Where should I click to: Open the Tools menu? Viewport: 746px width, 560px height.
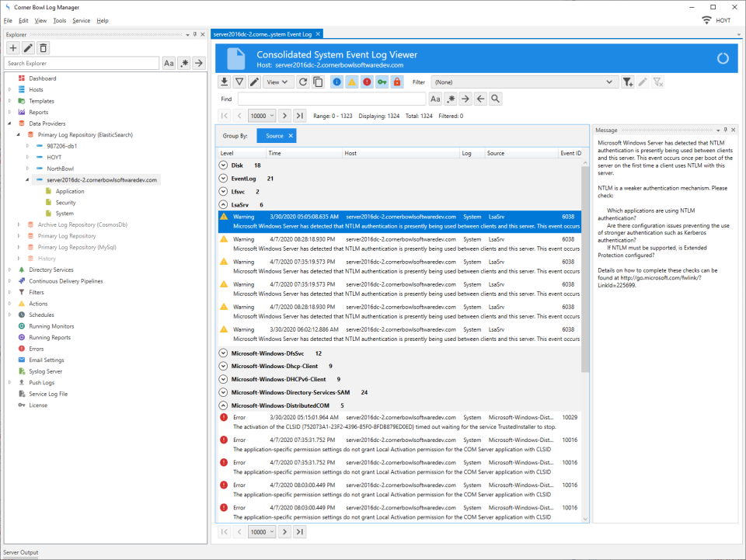60,20
